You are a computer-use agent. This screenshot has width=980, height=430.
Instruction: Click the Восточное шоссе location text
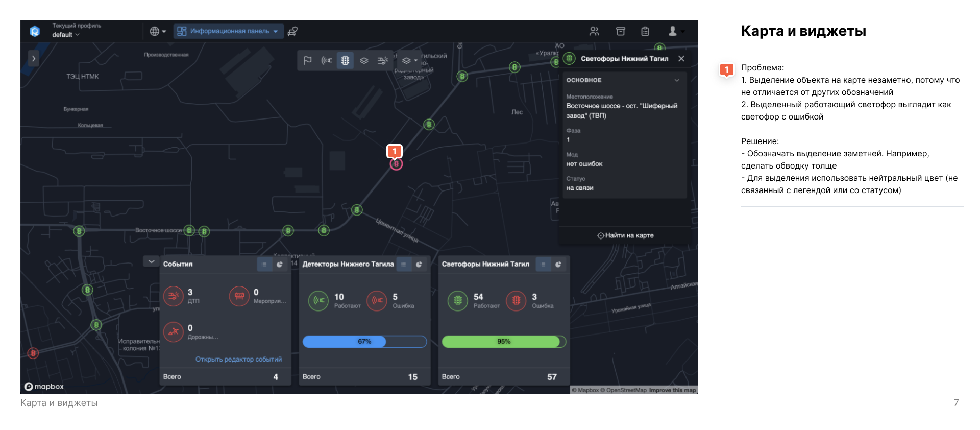click(622, 111)
